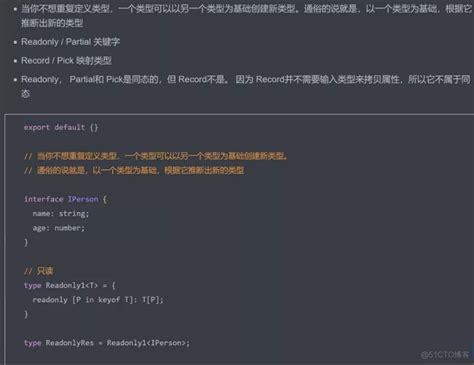Click the "type ReadonlyRes" declaration line
This screenshot has height=365, width=474.
107,343
